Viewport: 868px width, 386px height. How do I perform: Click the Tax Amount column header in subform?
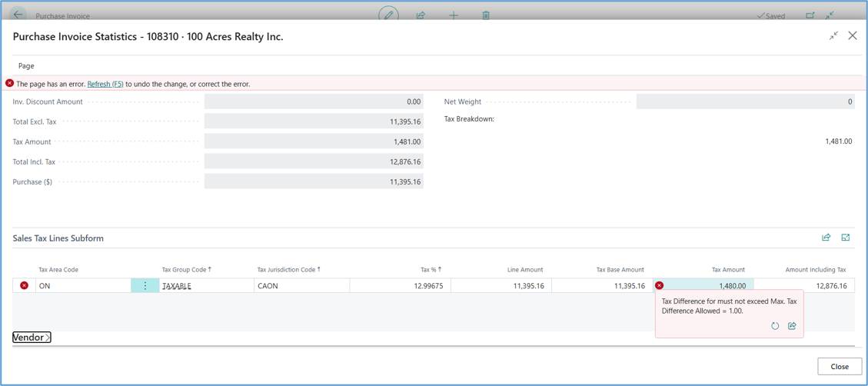(x=729, y=270)
